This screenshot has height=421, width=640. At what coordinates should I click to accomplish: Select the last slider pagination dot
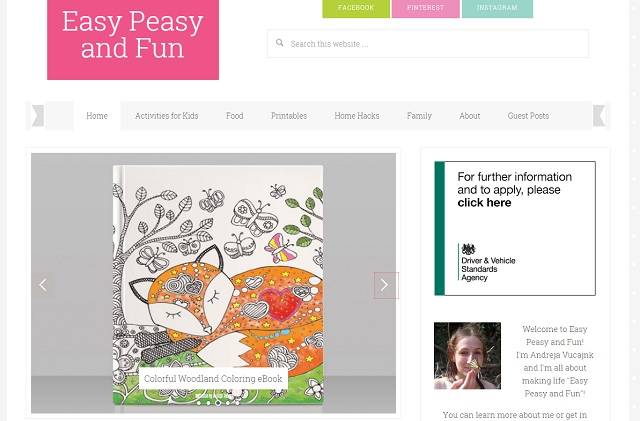point(238,403)
